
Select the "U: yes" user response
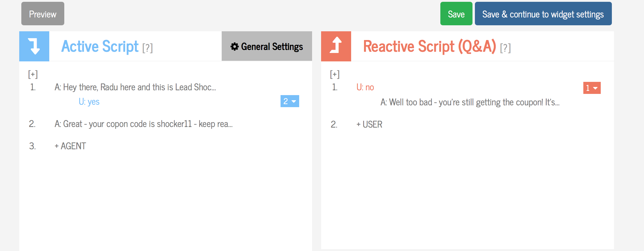[x=89, y=102]
